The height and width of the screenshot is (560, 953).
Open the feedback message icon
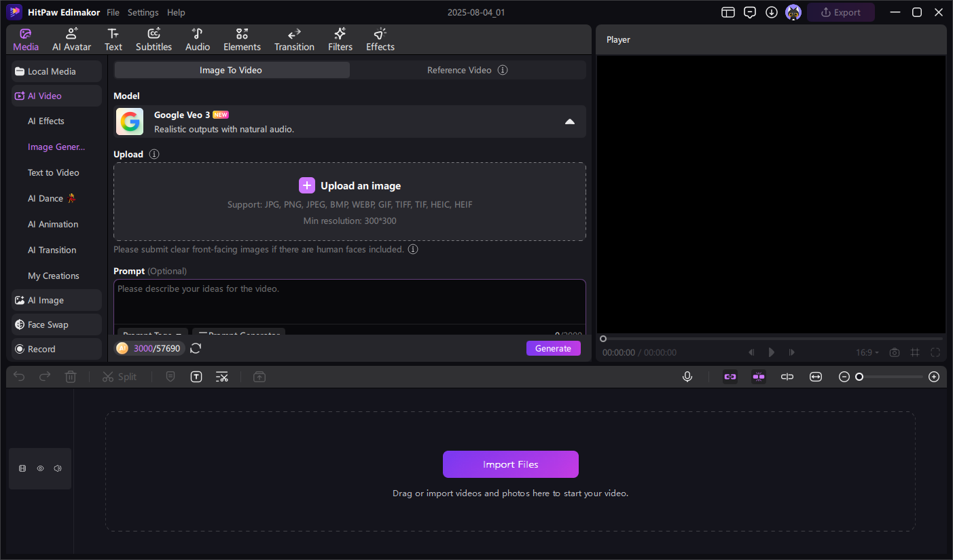click(750, 12)
